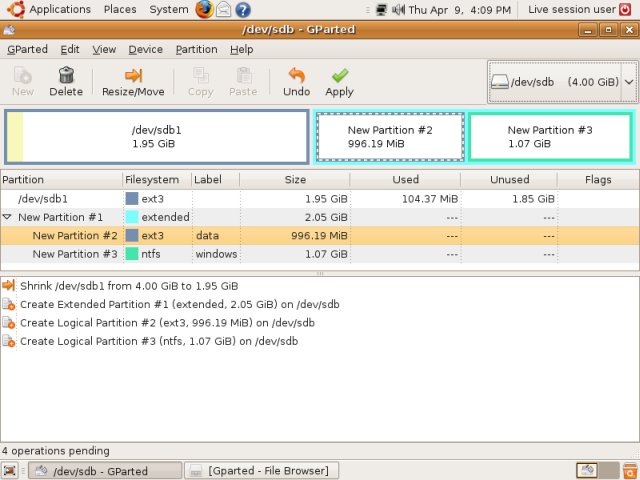Open the Partition menu
Image resolution: width=640 pixels, height=480 pixels.
(196, 49)
